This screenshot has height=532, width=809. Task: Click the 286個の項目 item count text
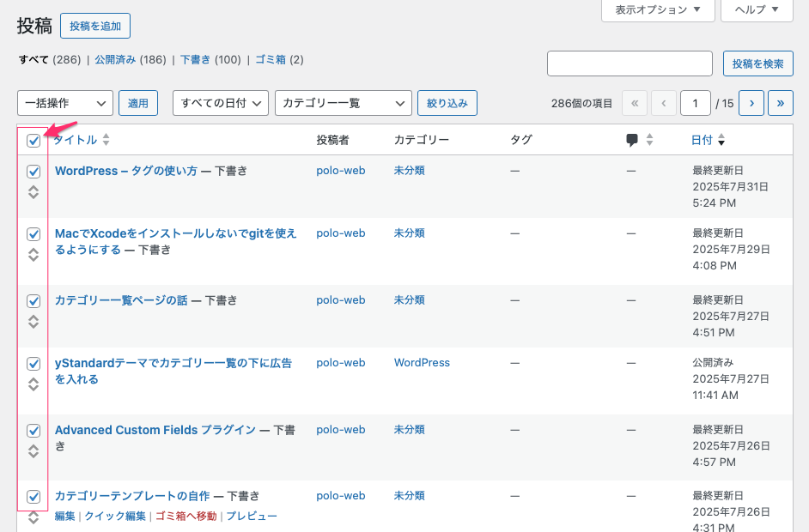581,104
